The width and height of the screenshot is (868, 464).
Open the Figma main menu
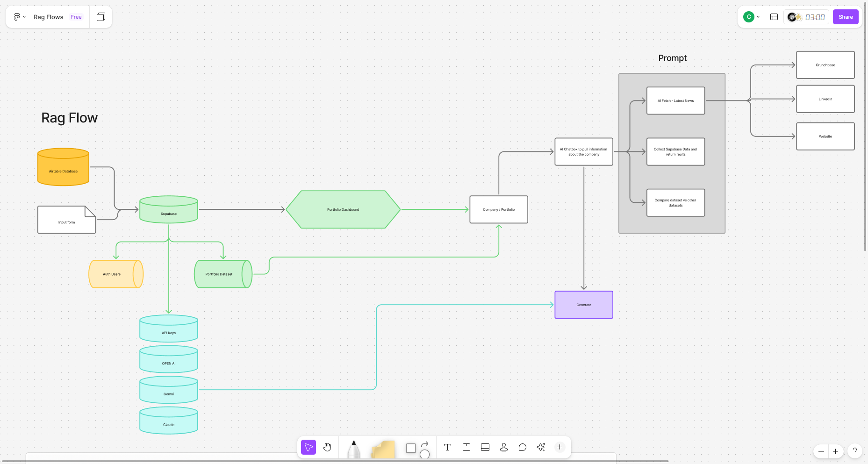click(19, 17)
